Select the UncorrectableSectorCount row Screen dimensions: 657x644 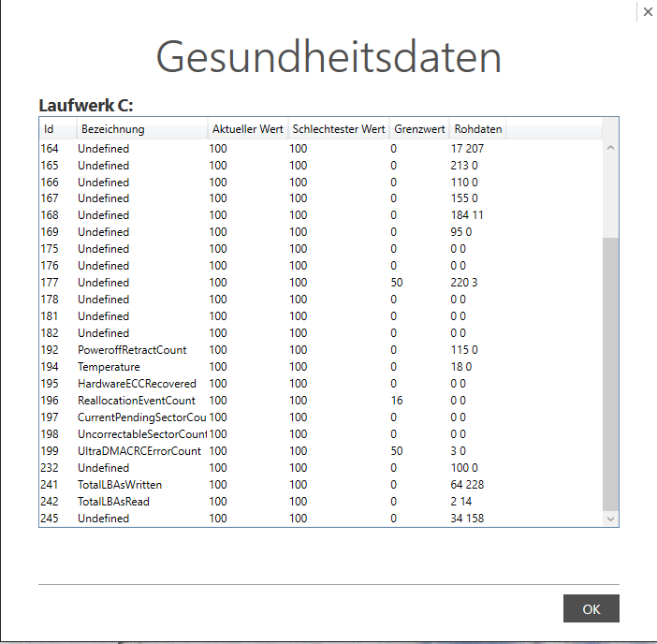(320, 434)
